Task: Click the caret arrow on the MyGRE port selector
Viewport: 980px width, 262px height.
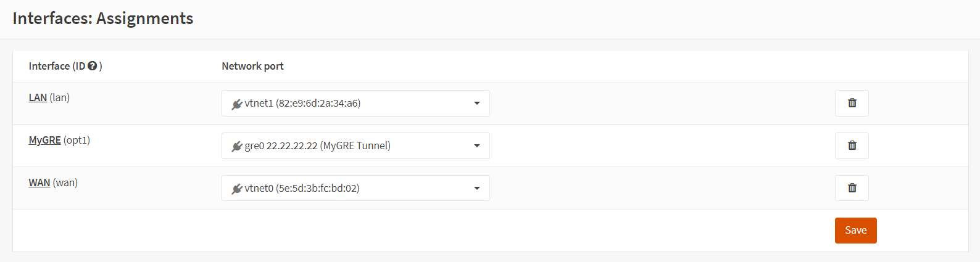Action: coord(476,145)
